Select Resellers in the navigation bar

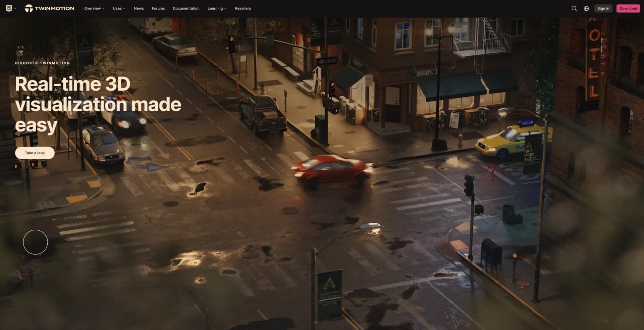click(243, 8)
